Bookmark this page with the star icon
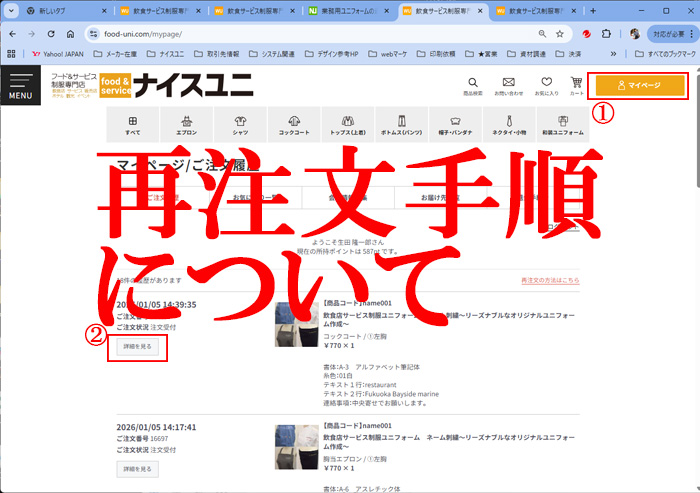 [x=560, y=34]
